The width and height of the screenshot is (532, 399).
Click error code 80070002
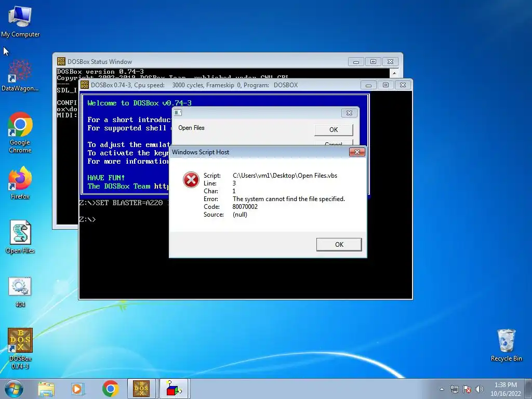[x=245, y=207]
